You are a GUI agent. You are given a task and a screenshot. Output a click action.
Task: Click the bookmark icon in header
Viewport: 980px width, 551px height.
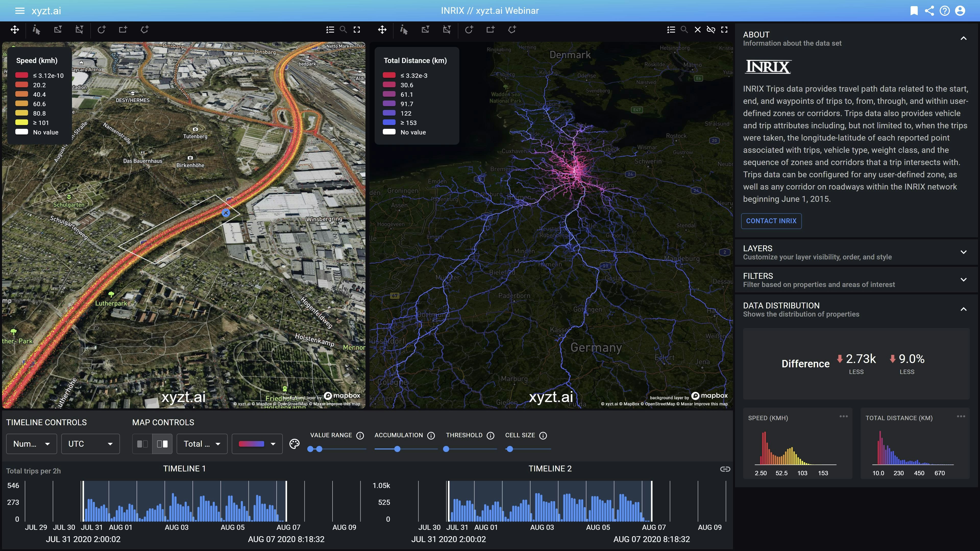pos(914,11)
